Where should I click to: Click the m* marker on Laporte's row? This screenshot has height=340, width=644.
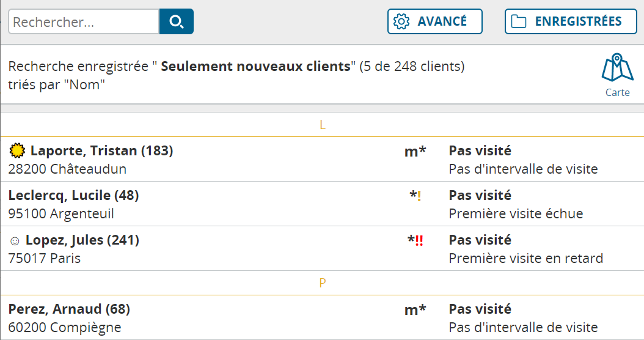[x=415, y=152]
